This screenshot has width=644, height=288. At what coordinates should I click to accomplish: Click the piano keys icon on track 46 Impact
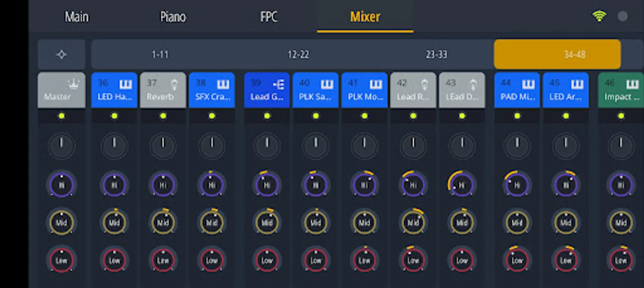click(x=632, y=84)
